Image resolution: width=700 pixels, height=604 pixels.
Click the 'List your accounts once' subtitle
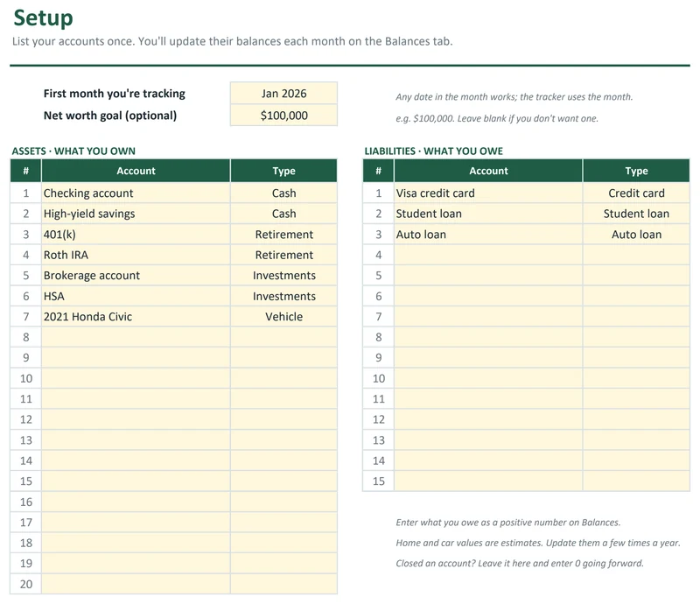click(x=232, y=41)
